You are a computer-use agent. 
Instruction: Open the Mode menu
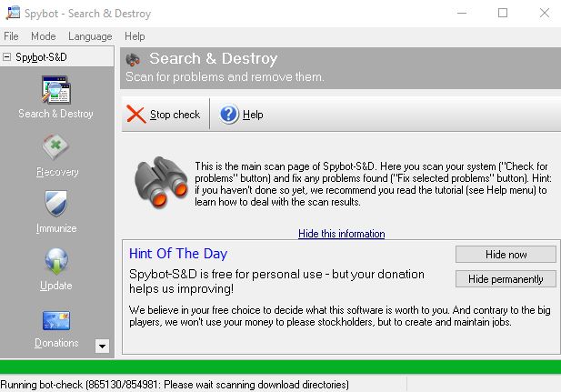pyautogui.click(x=44, y=36)
